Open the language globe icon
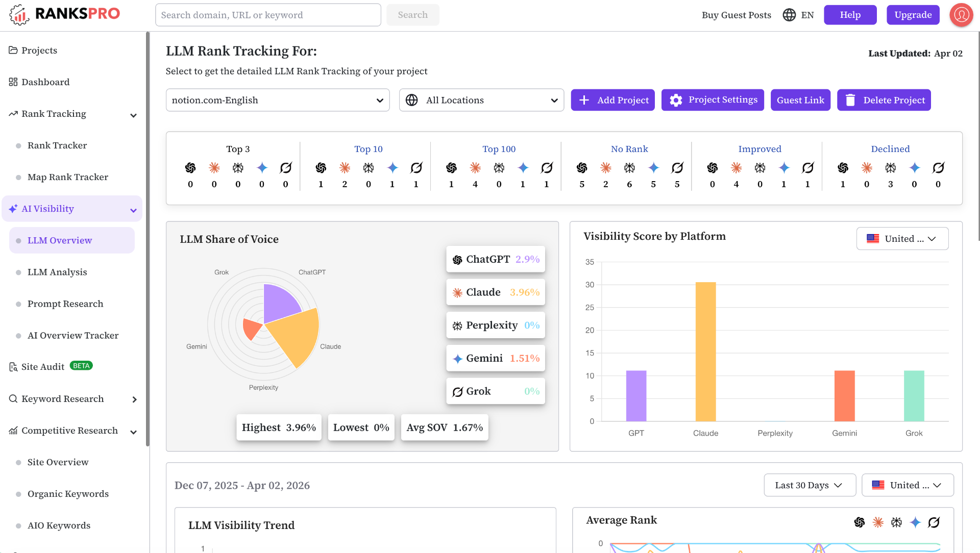The height and width of the screenshot is (553, 980). tap(789, 15)
